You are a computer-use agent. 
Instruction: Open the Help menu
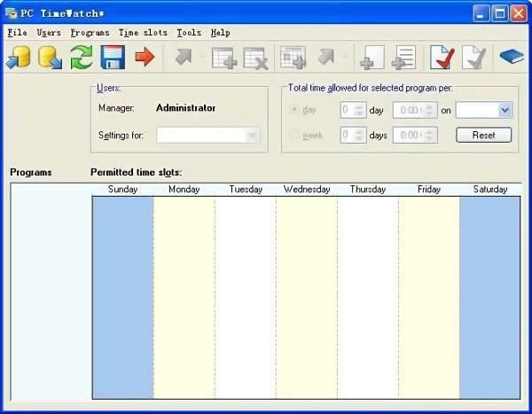(220, 33)
